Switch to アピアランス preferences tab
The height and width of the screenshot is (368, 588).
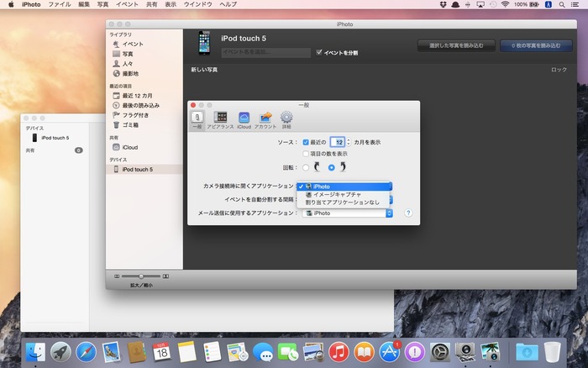point(220,120)
